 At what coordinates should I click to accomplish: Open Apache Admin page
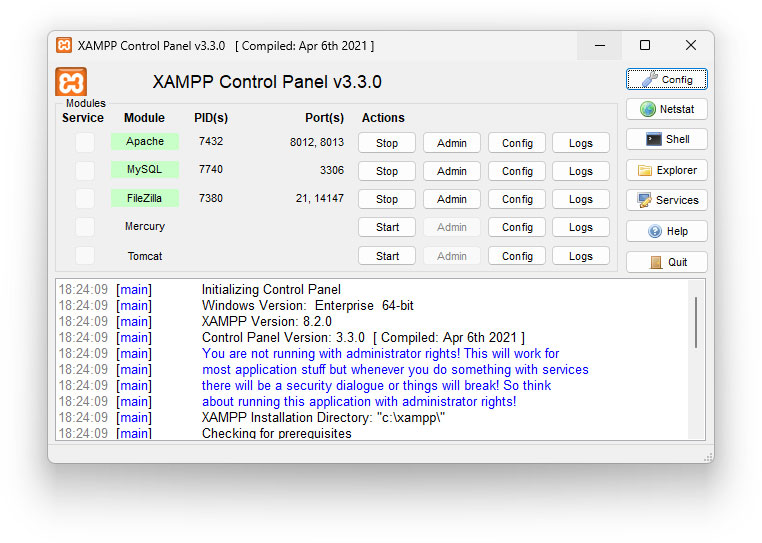(x=451, y=143)
